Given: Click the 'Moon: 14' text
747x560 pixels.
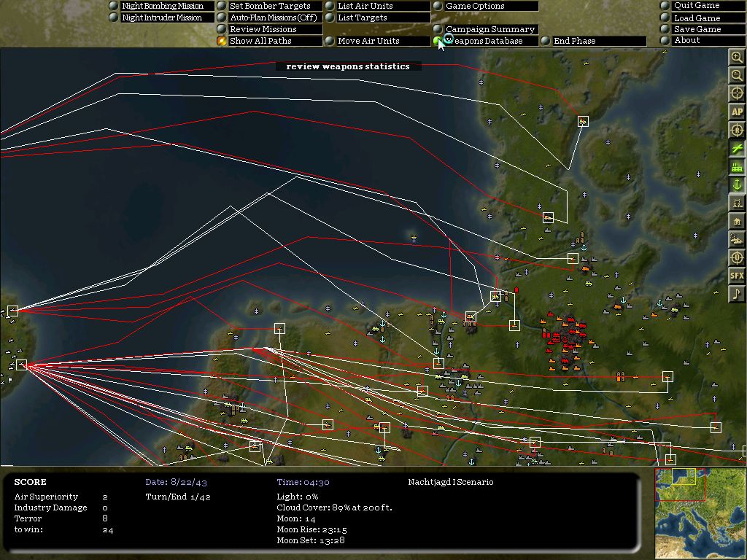Looking at the screenshot, I should (296, 518).
